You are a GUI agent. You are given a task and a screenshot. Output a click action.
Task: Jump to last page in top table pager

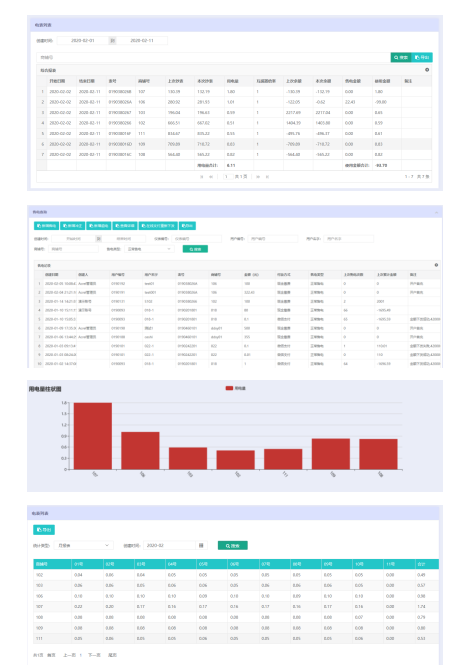tap(267, 177)
